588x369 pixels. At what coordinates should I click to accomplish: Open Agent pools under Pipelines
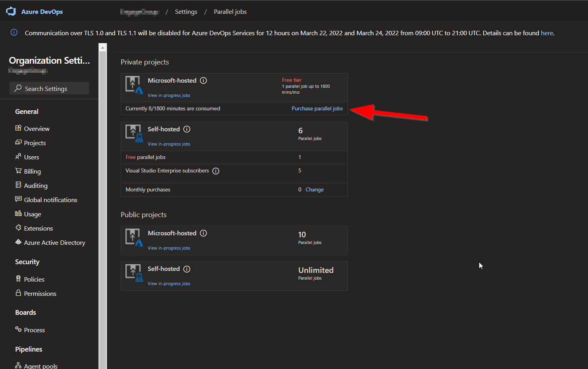(41, 366)
